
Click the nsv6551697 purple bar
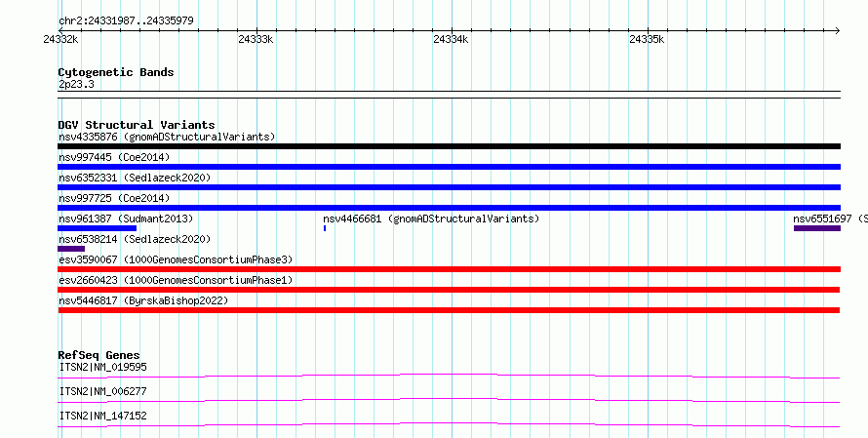coord(817,228)
